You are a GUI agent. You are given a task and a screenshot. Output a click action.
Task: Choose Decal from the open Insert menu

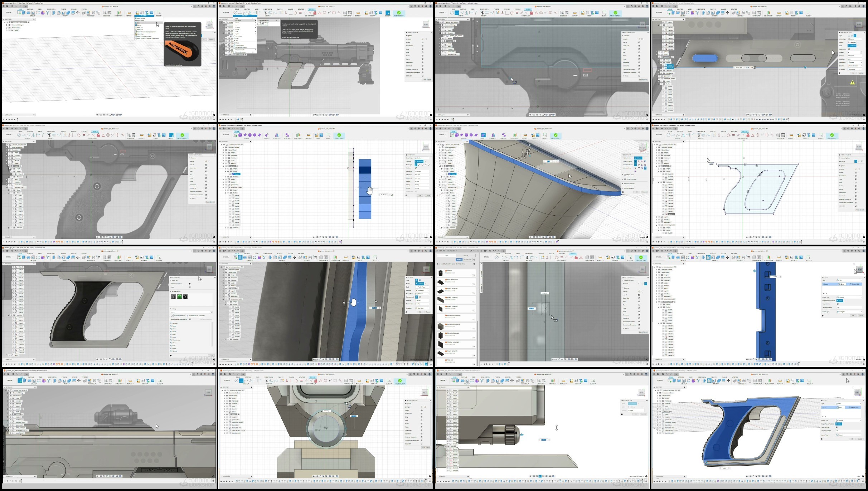click(139, 23)
